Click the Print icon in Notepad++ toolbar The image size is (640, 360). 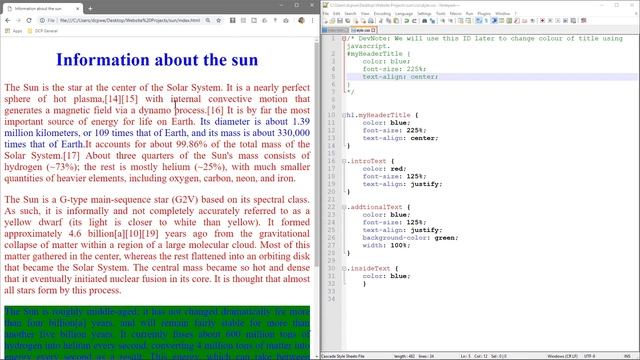[x=371, y=20]
